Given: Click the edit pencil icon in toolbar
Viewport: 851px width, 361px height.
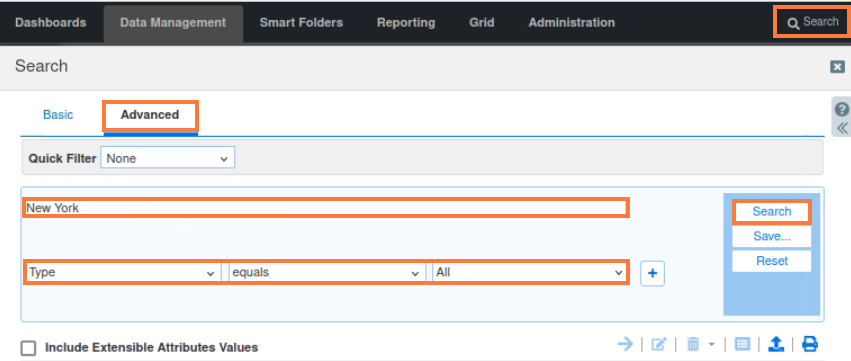Looking at the screenshot, I should [658, 344].
